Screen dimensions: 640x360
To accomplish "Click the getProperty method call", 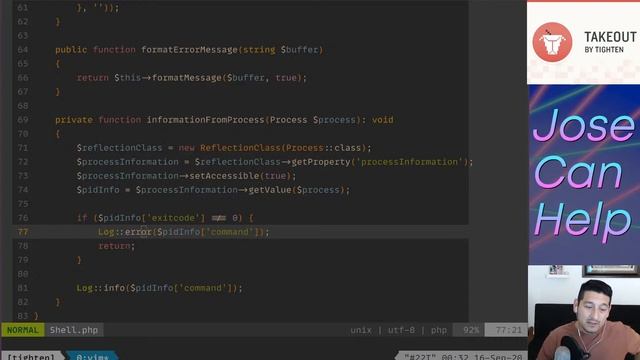I will coord(321,162).
